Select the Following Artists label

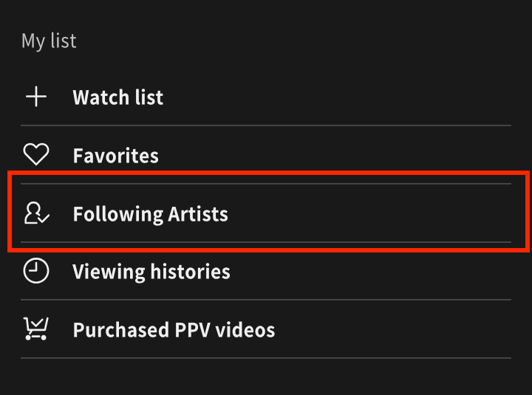(x=150, y=214)
